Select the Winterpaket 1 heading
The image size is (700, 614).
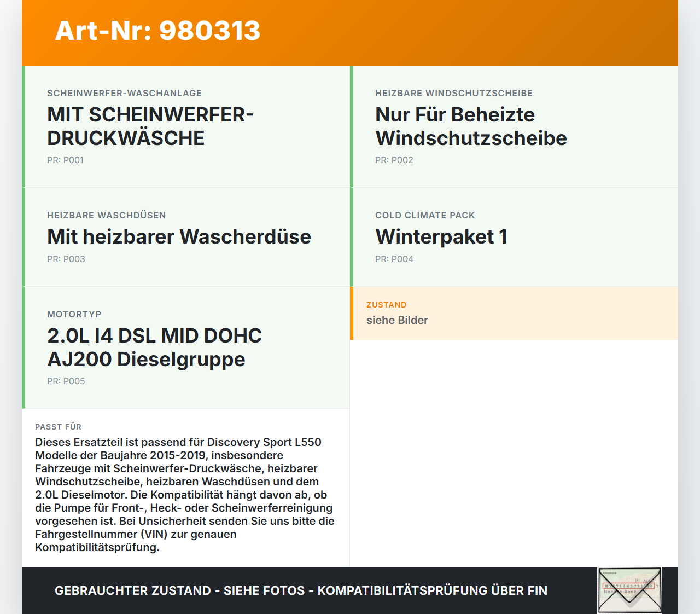(x=441, y=237)
